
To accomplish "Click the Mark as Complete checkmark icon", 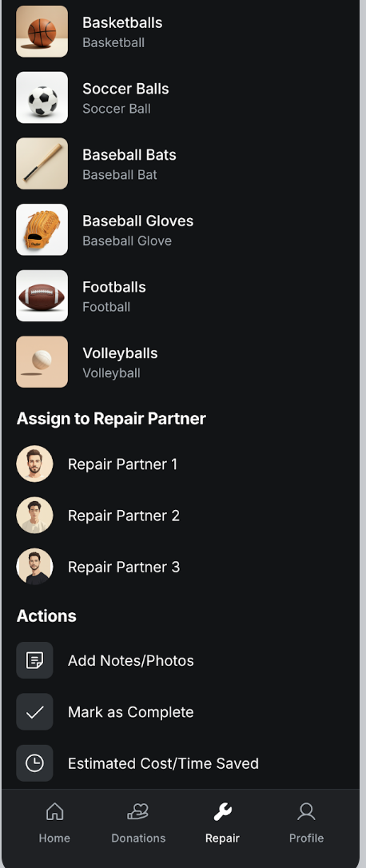I will click(34, 712).
